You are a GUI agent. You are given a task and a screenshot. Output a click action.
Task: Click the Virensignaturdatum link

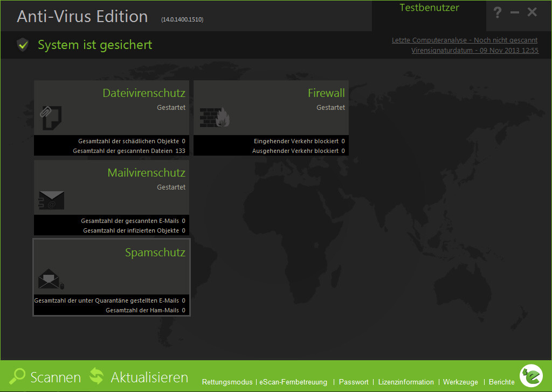(x=474, y=50)
